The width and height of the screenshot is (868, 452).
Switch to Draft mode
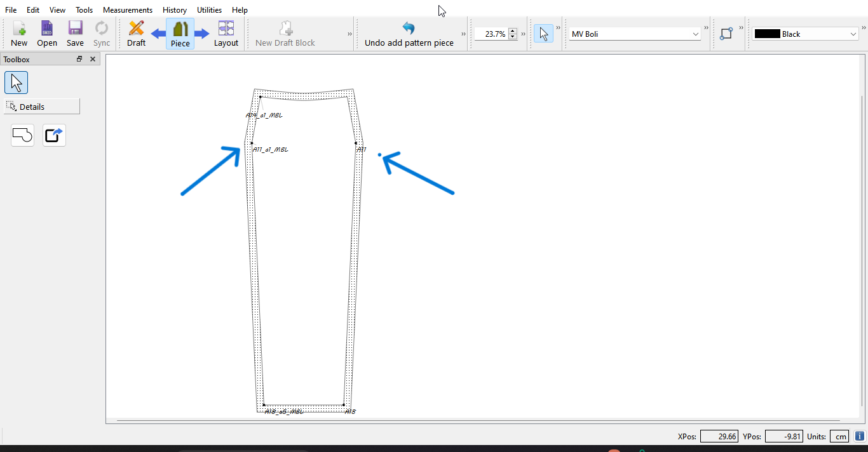coord(136,34)
